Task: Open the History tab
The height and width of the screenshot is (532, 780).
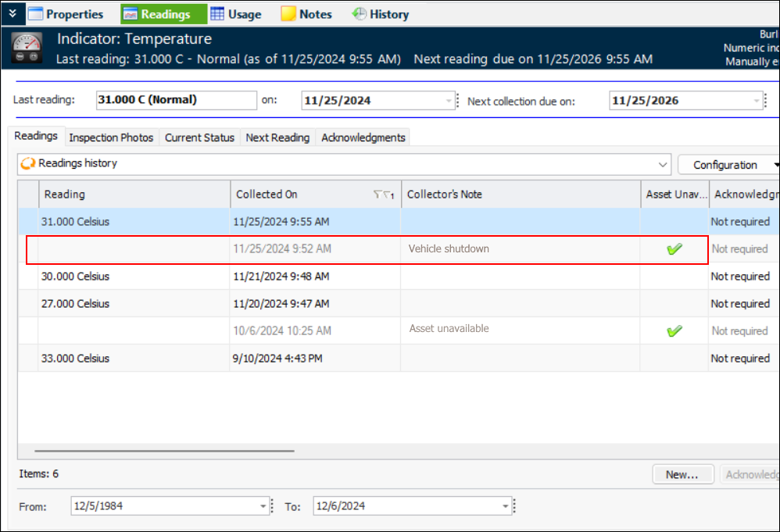Action: point(381,14)
